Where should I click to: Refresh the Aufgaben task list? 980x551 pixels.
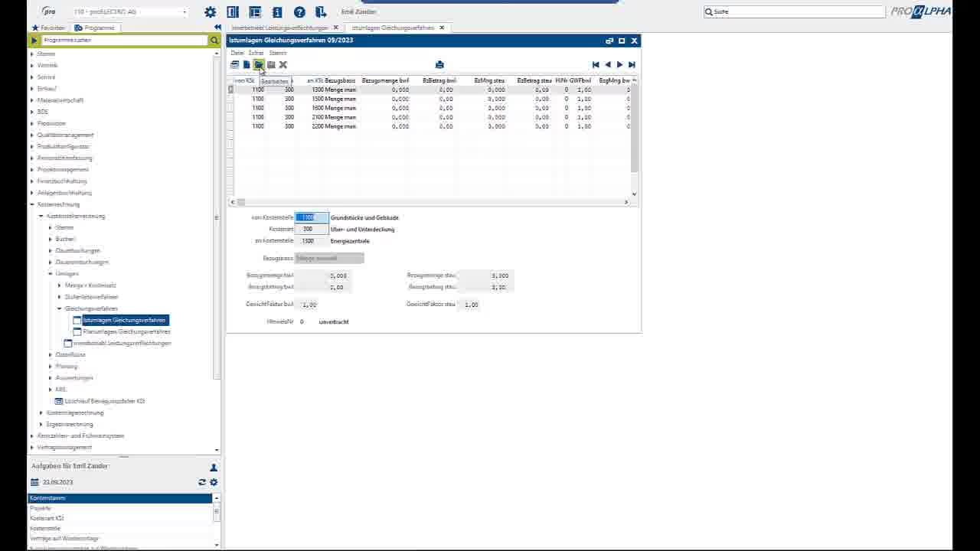(x=202, y=482)
